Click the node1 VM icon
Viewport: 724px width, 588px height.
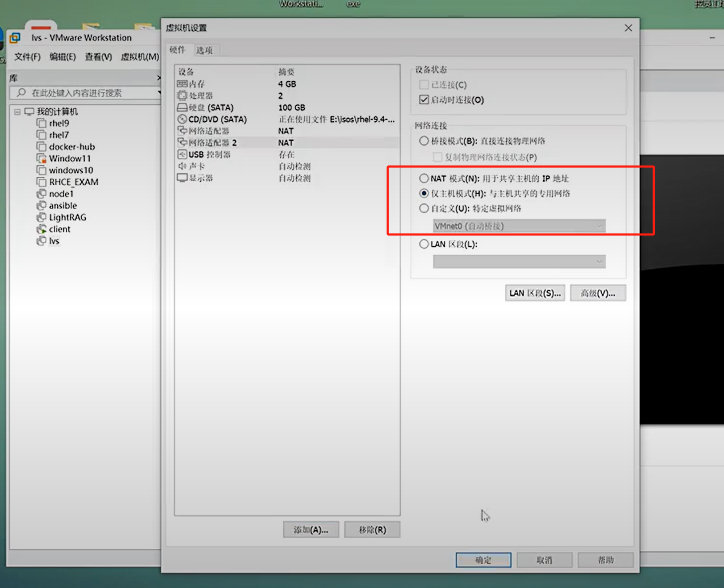coord(41,194)
